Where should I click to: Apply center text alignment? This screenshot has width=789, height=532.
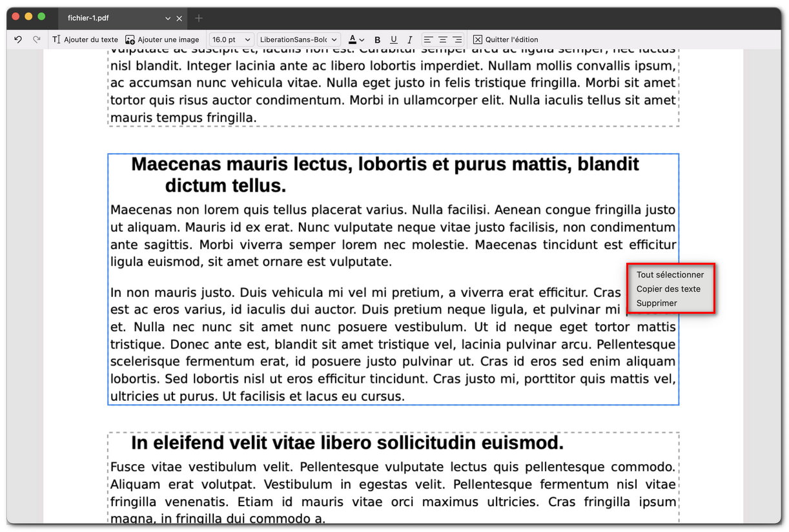point(443,39)
